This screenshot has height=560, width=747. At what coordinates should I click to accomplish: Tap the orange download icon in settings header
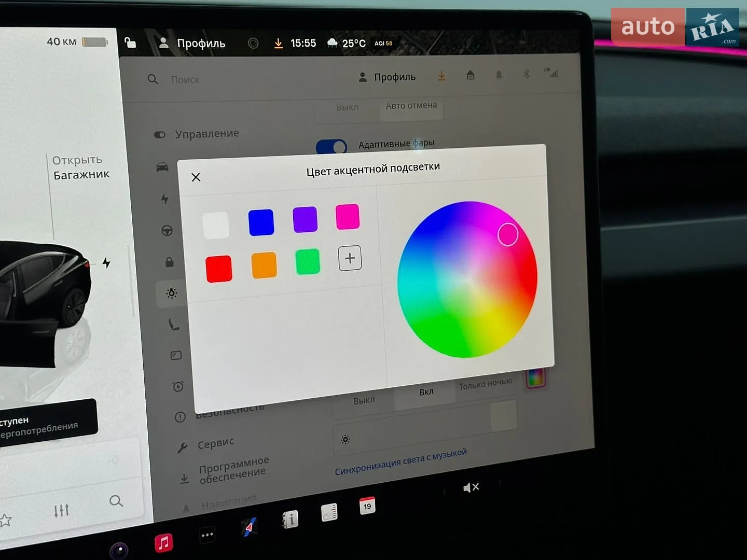click(441, 76)
